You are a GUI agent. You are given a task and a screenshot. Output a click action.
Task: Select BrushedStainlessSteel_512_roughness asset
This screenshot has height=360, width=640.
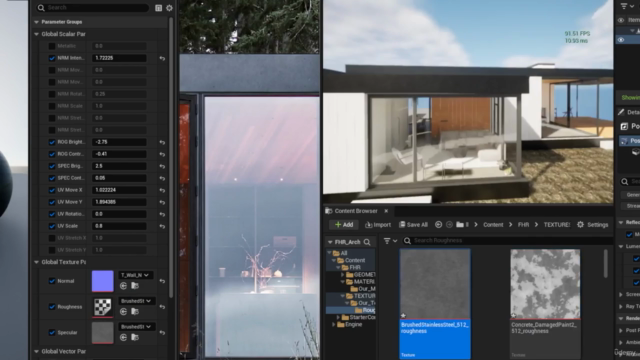435,304
